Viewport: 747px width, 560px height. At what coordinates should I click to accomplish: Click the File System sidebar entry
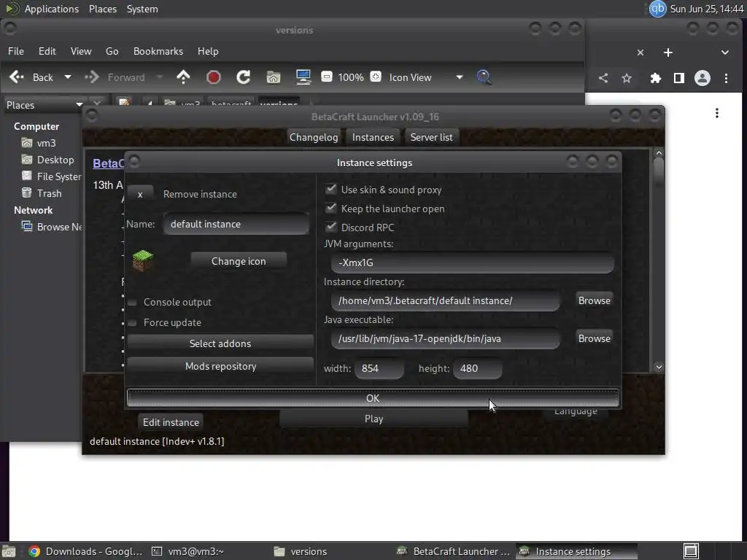coord(52,176)
